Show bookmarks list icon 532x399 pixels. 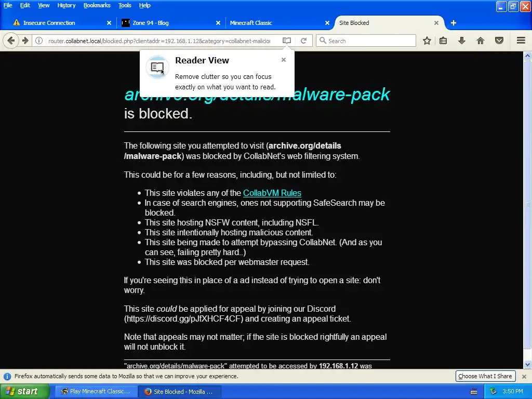[443, 41]
